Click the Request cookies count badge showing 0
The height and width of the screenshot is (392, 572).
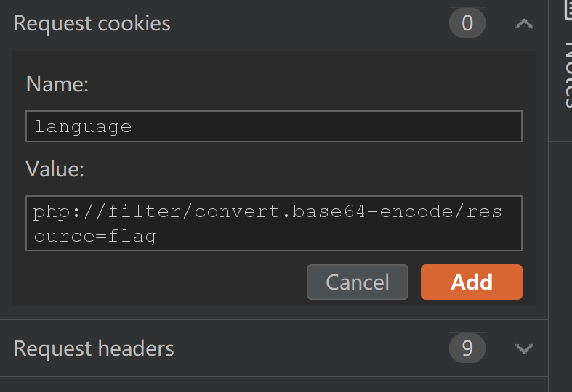[x=467, y=23]
